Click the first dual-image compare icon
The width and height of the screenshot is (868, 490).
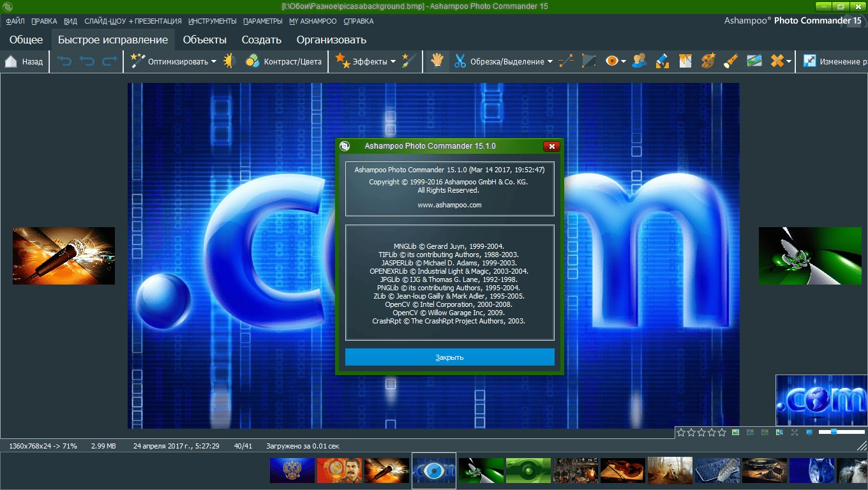click(750, 433)
